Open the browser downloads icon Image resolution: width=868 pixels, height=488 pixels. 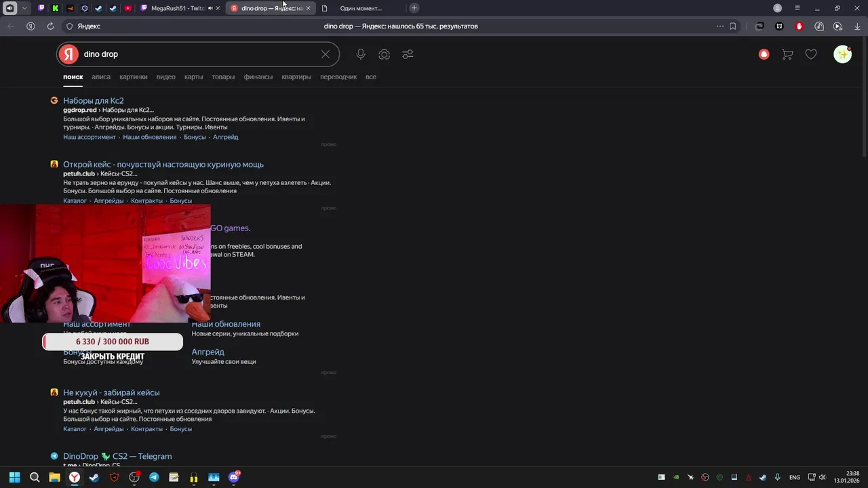point(858,26)
